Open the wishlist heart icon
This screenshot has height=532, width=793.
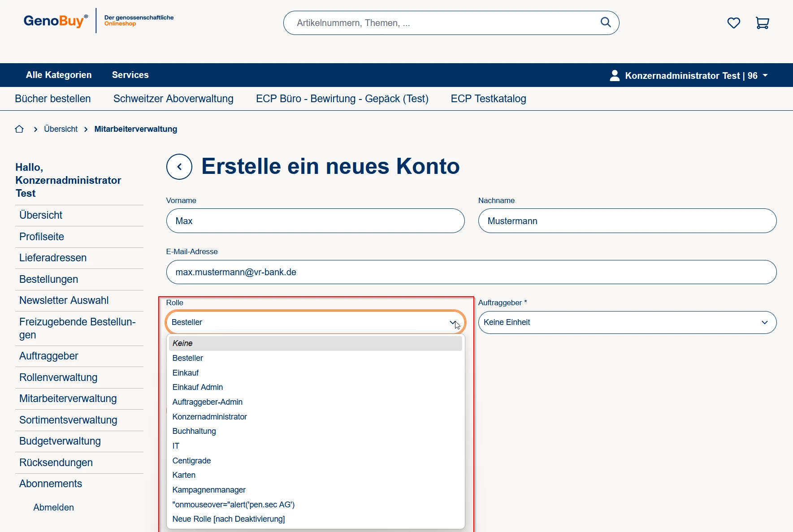[733, 23]
